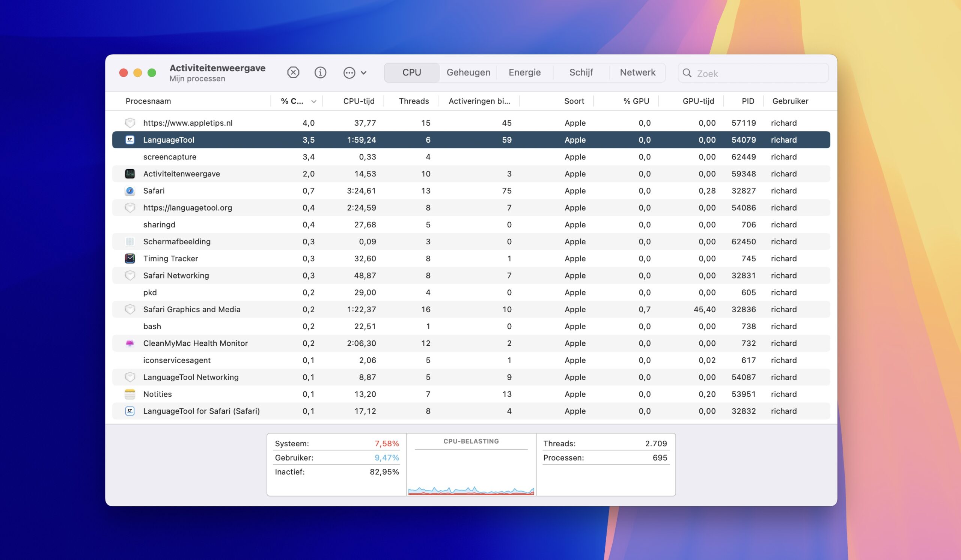Sort by the Procesnaam column header
Screen dimensions: 961x560
[148, 101]
